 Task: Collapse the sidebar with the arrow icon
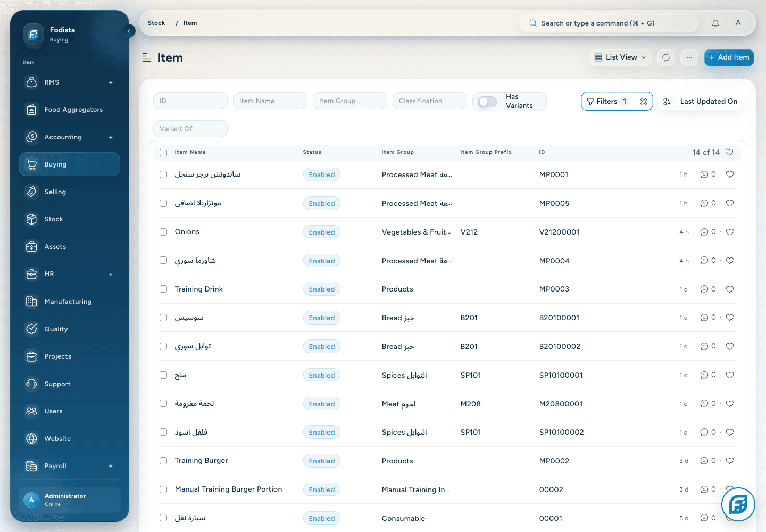[x=129, y=31]
